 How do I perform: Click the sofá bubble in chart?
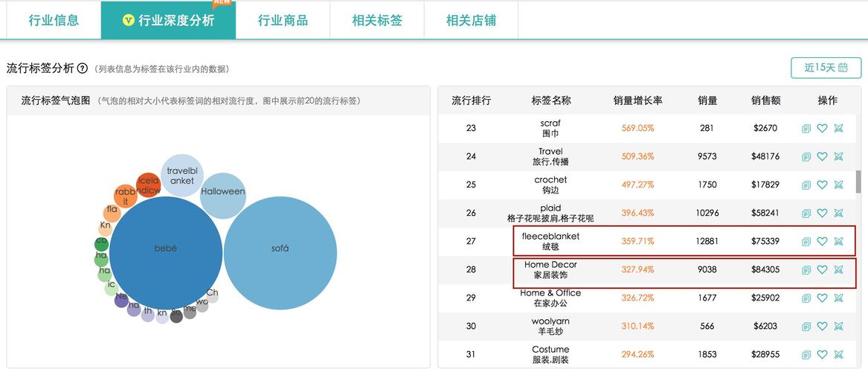pos(280,253)
